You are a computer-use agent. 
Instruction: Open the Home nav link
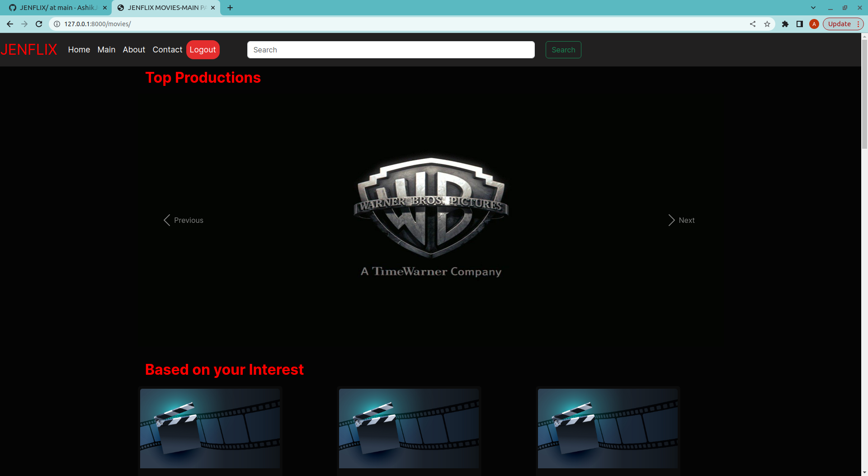[x=79, y=50]
